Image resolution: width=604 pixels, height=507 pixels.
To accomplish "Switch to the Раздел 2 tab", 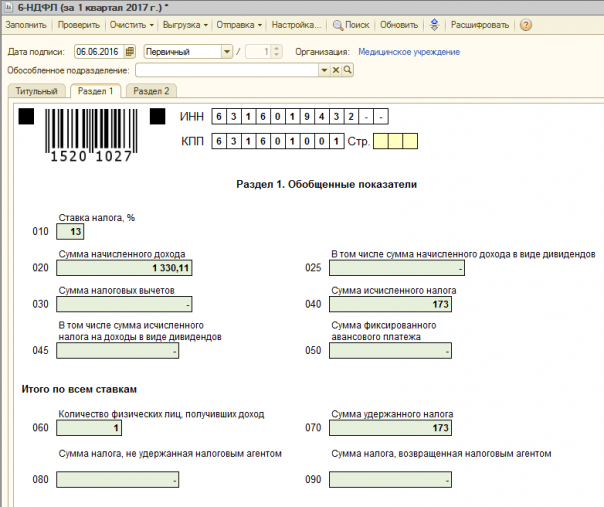I will pos(152,91).
